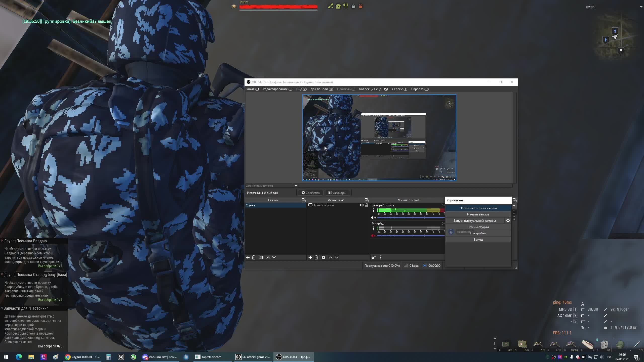Image resolution: width=644 pixels, height=362 pixels.
Task: Open virtual camera settings gear
Action: tap(508, 221)
